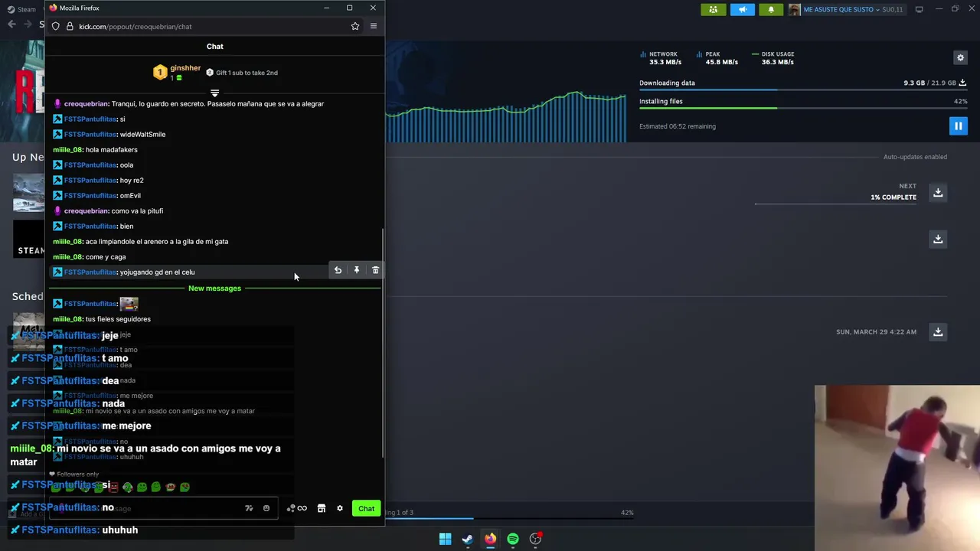
Task: Click 'Auto-updates enabled' text in Steam
Action: 915,157
